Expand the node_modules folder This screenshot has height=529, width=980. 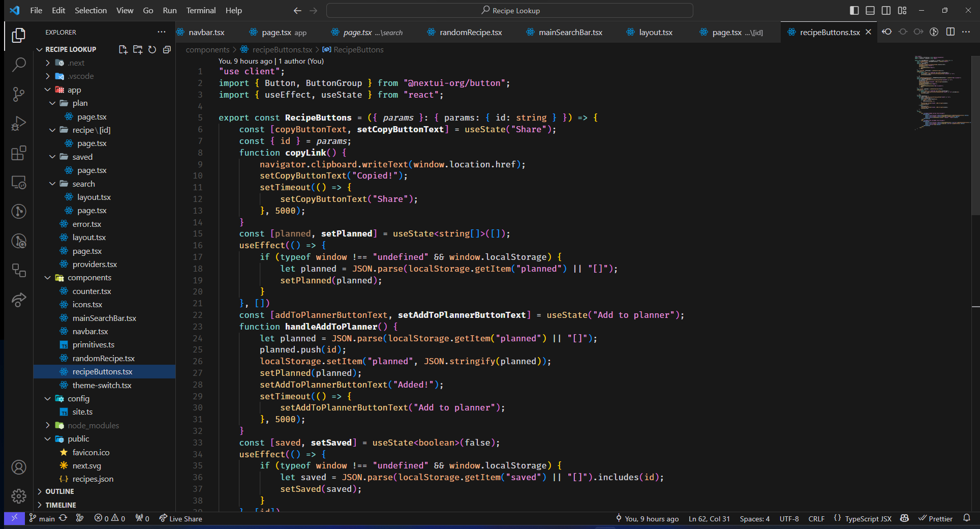pos(93,425)
